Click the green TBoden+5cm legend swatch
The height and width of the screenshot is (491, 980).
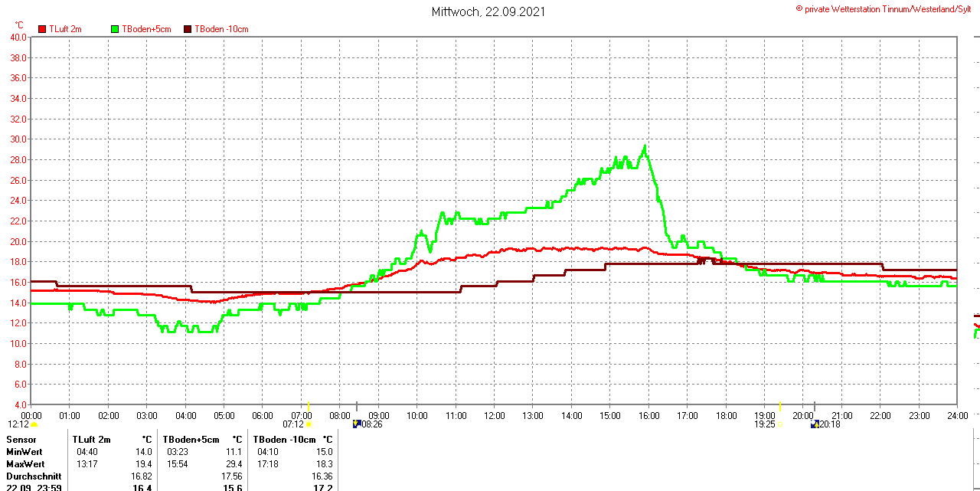tap(116, 29)
